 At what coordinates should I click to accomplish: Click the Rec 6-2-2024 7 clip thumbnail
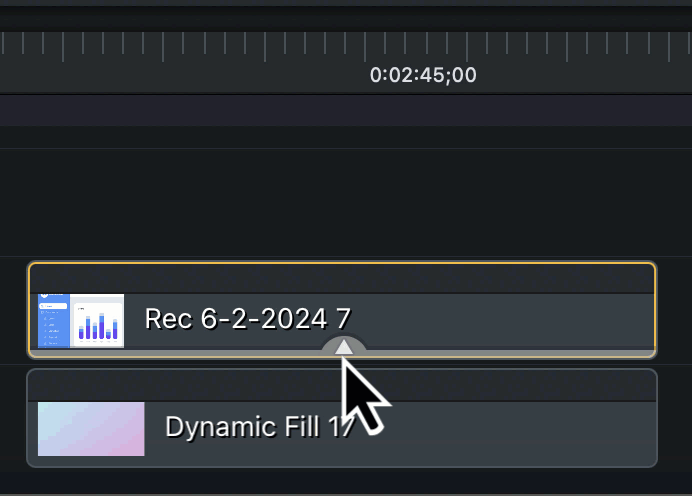click(x=81, y=321)
